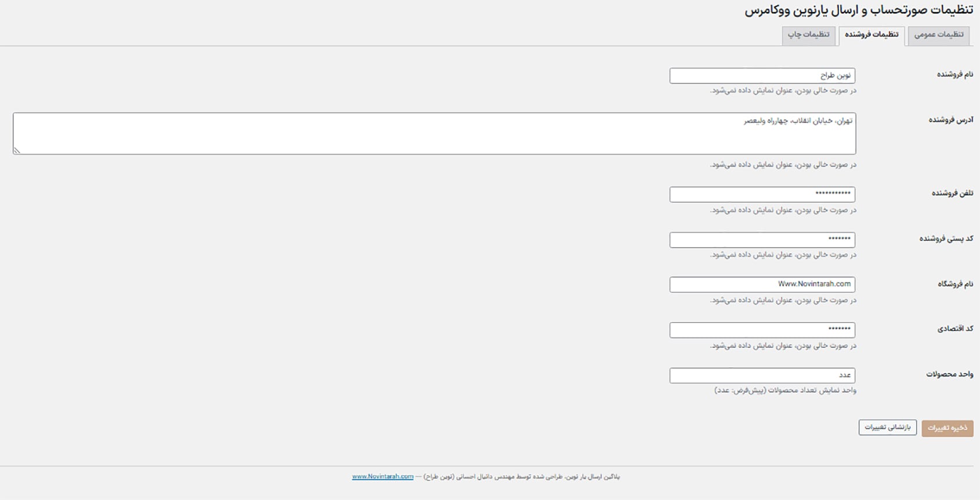Viewport: 980px width, 500px height.
Task: Click the نام فروشگاه field with Www.Novintarah.com
Action: click(x=762, y=284)
